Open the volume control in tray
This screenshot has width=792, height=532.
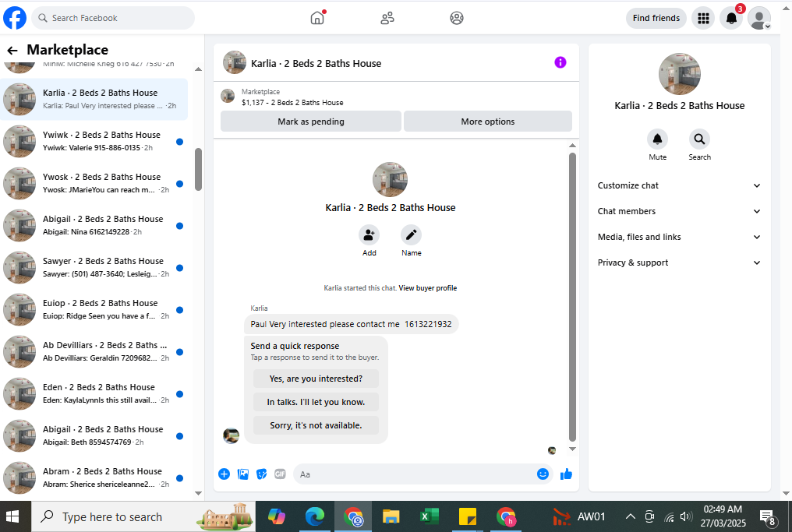tap(686, 516)
